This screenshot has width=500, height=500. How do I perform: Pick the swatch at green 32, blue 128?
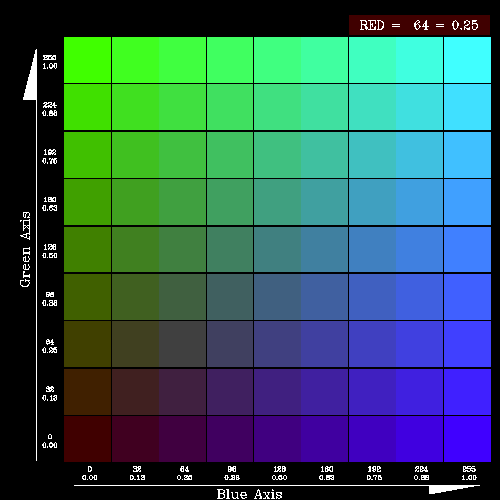pos(277,392)
